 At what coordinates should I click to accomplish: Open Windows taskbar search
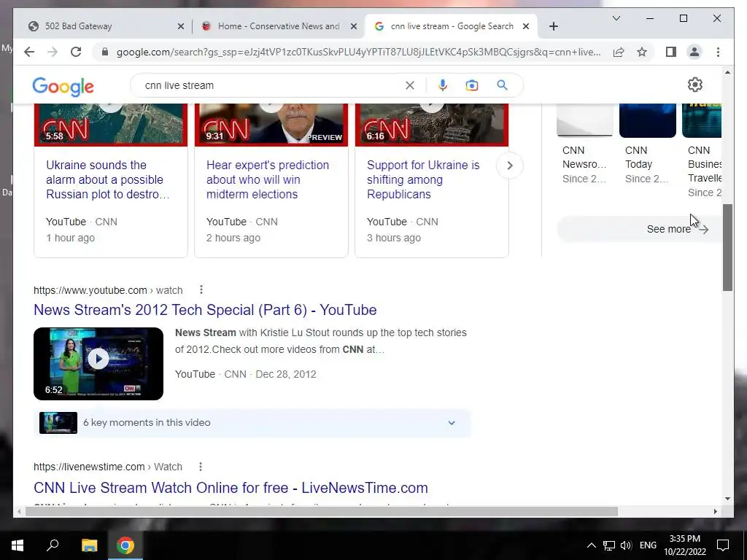53,545
